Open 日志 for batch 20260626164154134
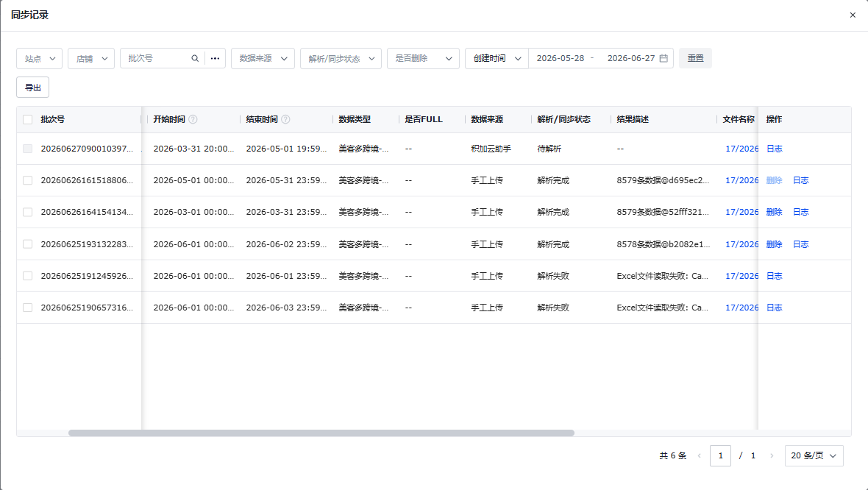 tap(801, 212)
